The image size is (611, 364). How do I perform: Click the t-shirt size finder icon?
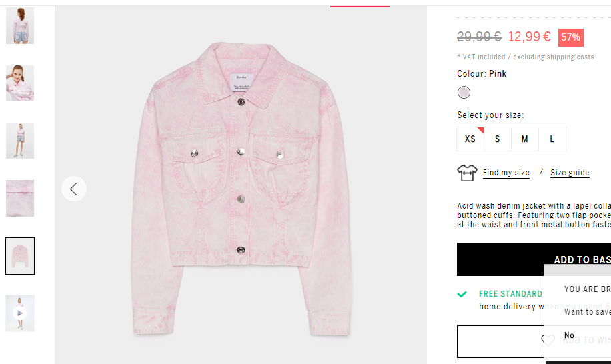point(467,173)
